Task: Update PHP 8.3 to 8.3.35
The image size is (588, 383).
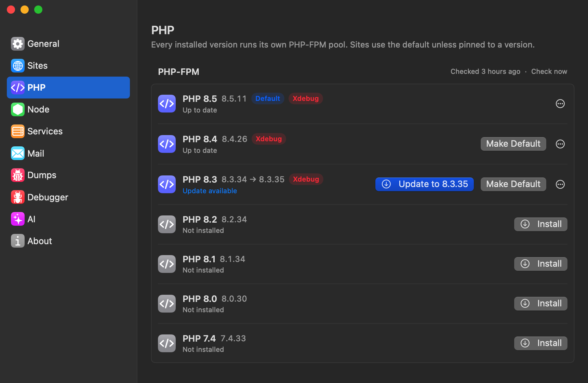Action: pyautogui.click(x=425, y=184)
